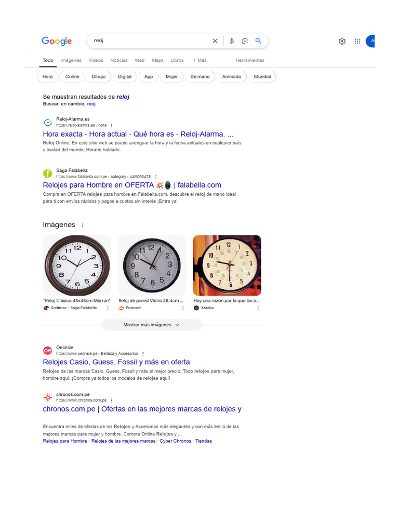Image resolution: width=399 pixels, height=532 pixels.
Task: Open Google Lens image search icon
Action: (245, 41)
